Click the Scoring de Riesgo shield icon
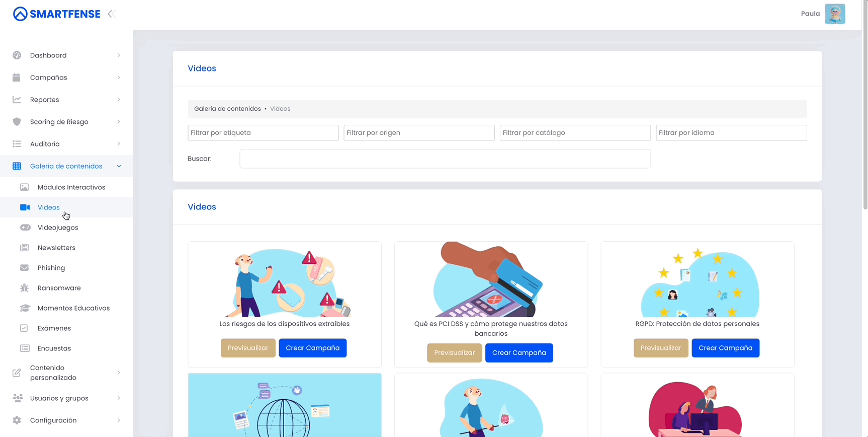The width and height of the screenshot is (868, 437). pos(17,122)
